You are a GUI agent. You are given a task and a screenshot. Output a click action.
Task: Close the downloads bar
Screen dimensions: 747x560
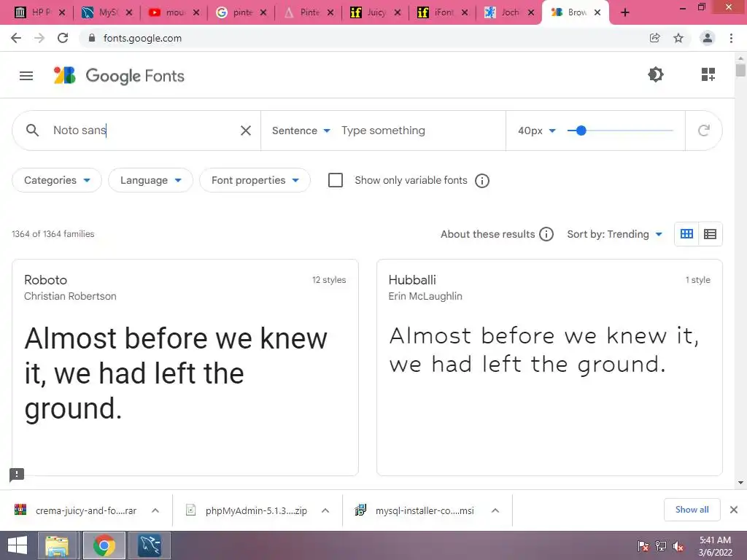(x=734, y=510)
